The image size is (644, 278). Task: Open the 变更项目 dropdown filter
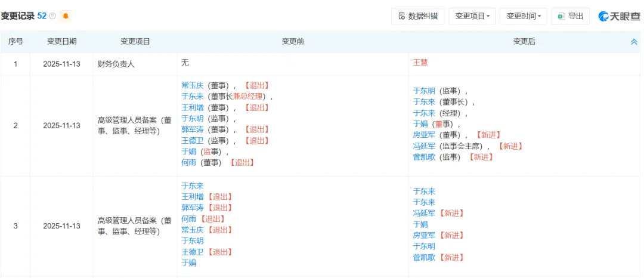click(x=472, y=16)
